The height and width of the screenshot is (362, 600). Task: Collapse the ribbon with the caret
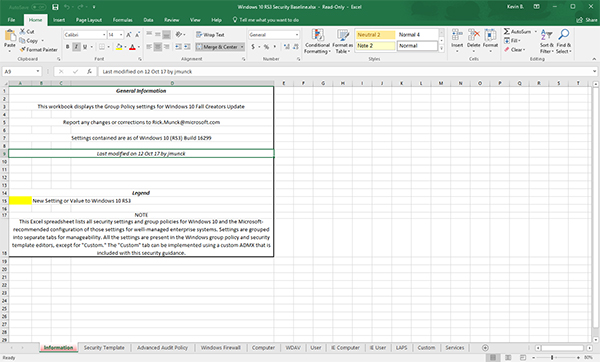(594, 59)
